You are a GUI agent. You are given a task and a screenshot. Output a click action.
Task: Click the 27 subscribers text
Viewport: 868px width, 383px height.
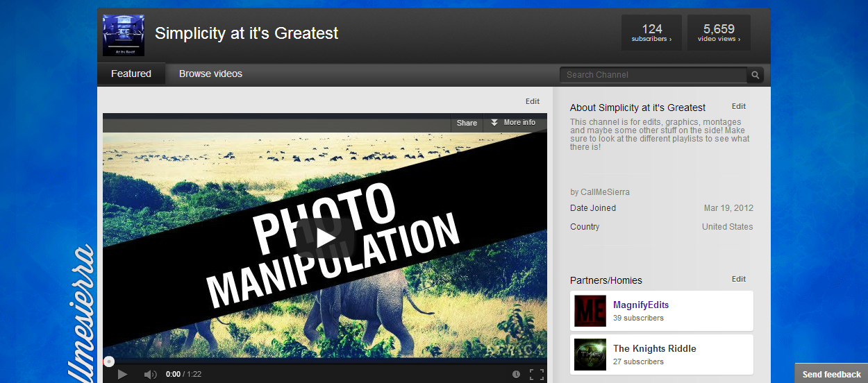pyautogui.click(x=638, y=361)
